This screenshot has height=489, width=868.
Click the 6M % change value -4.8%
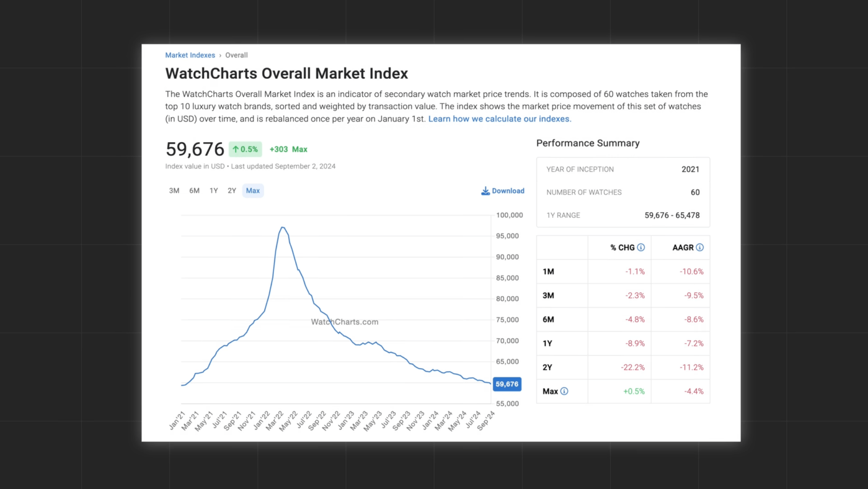(x=635, y=320)
